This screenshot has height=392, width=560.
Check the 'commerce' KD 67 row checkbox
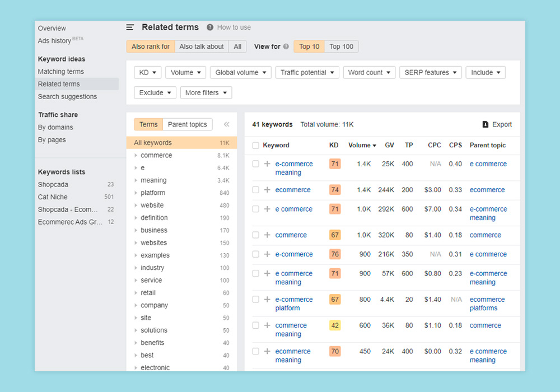click(256, 235)
